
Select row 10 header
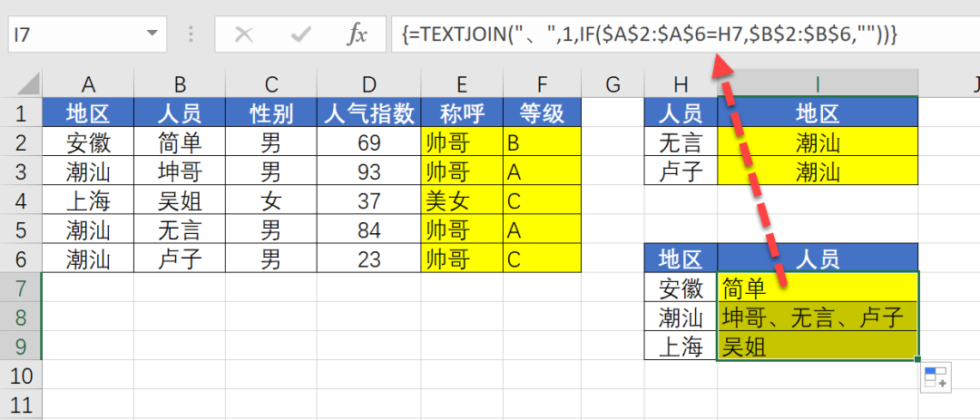click(x=21, y=375)
